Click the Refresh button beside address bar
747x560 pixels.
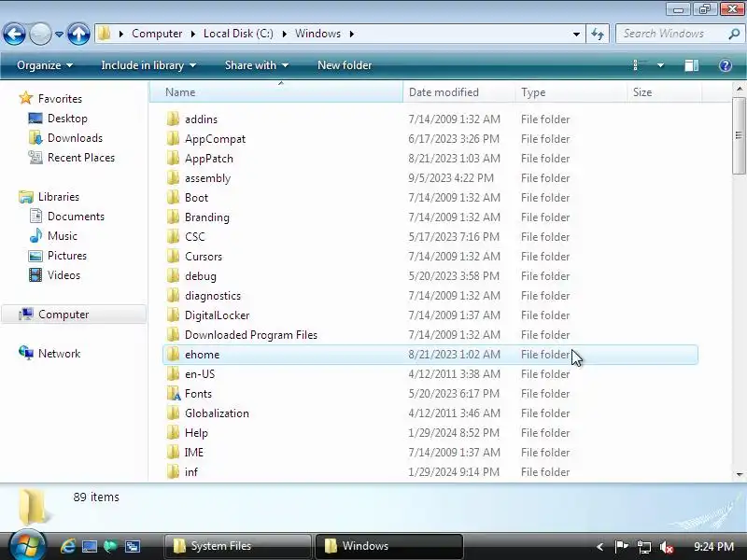598,34
